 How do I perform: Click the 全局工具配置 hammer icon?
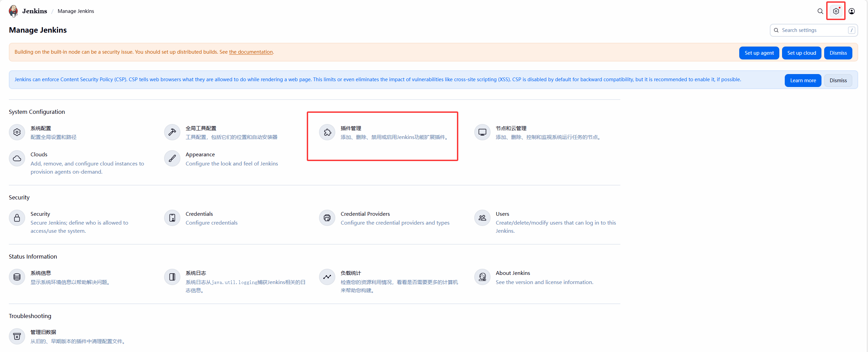coord(172,132)
